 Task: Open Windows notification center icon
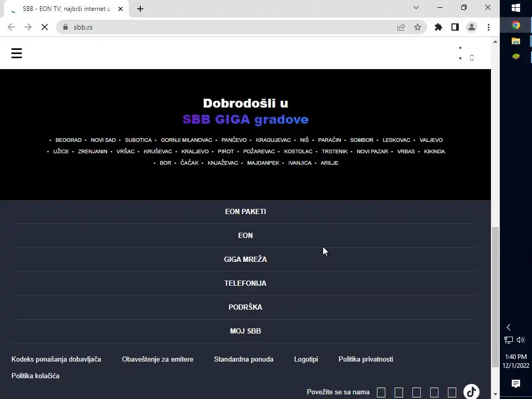click(x=516, y=383)
